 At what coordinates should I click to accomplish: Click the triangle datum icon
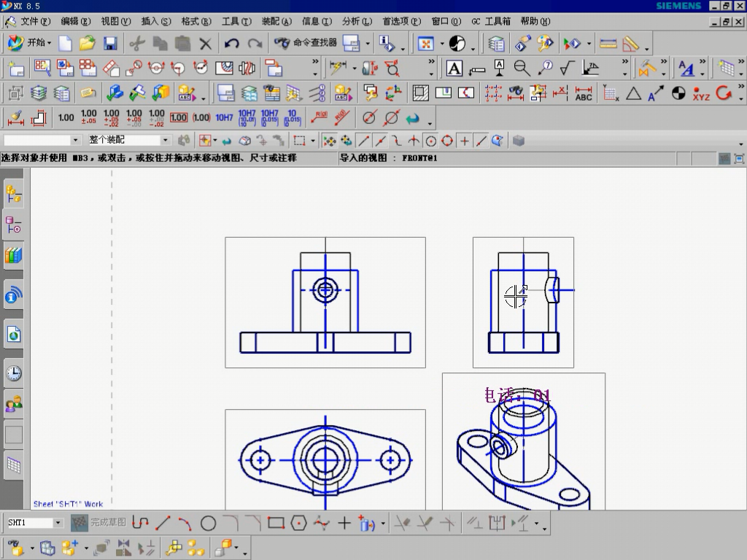coord(633,93)
